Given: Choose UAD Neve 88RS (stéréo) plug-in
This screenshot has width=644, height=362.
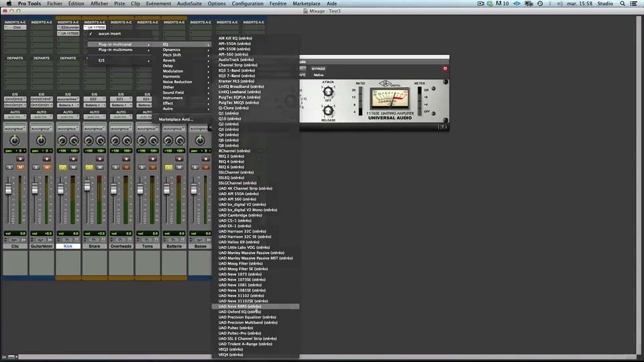Looking at the screenshot, I should (x=256, y=306).
